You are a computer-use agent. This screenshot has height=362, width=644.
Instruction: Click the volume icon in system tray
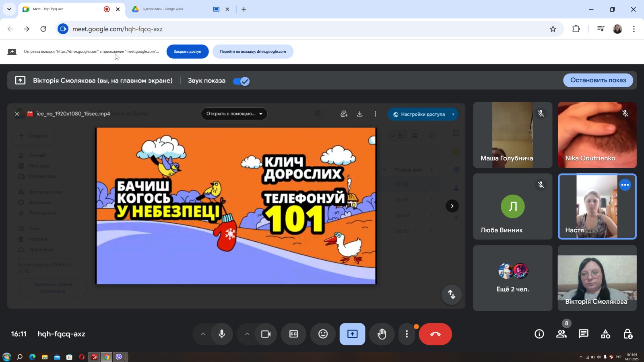click(x=599, y=357)
